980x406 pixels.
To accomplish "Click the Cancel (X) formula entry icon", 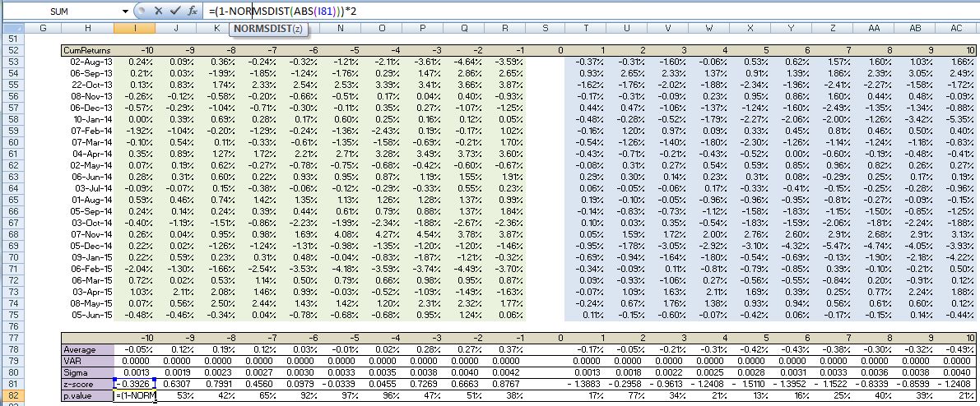I will [x=158, y=12].
